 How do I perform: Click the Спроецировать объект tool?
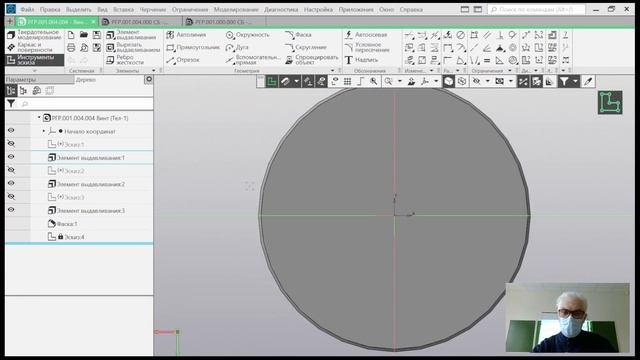tap(312, 60)
